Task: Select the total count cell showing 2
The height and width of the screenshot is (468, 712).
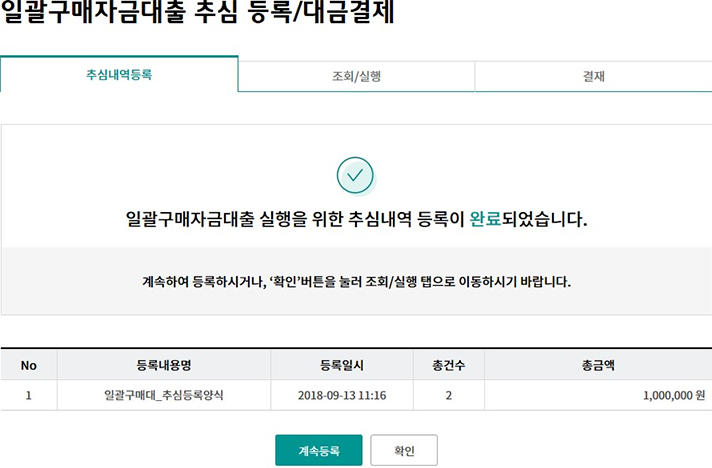Action: (x=448, y=395)
